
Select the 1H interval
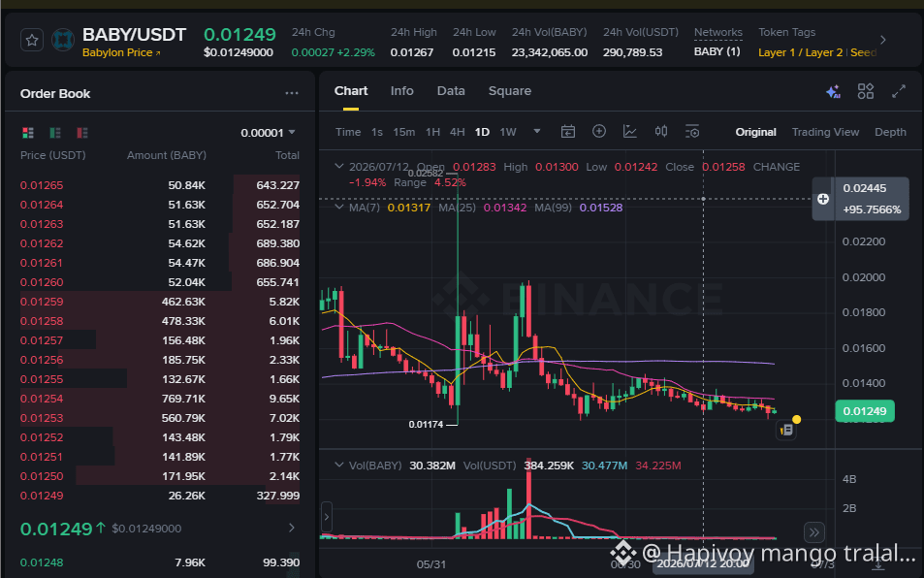click(x=432, y=132)
